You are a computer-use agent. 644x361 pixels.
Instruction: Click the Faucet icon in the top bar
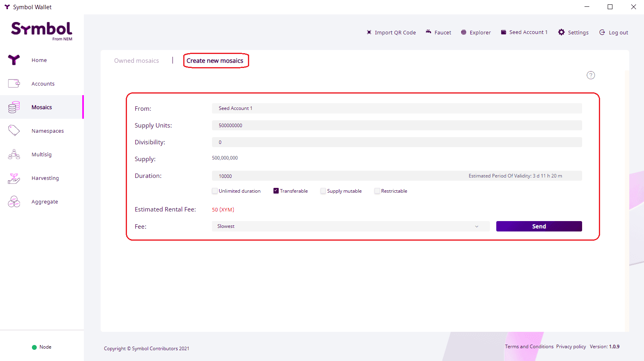point(428,32)
